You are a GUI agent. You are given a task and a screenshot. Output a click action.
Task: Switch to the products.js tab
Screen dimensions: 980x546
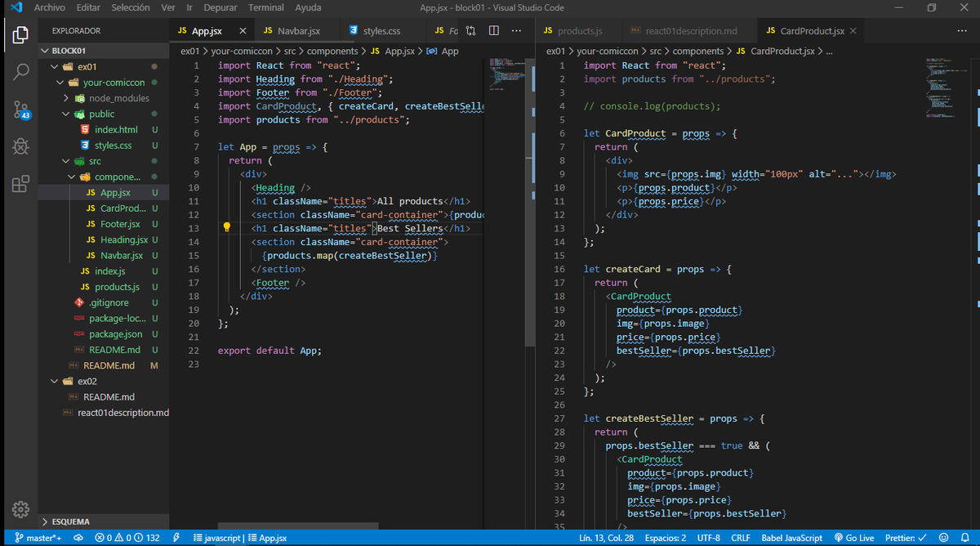(x=579, y=31)
